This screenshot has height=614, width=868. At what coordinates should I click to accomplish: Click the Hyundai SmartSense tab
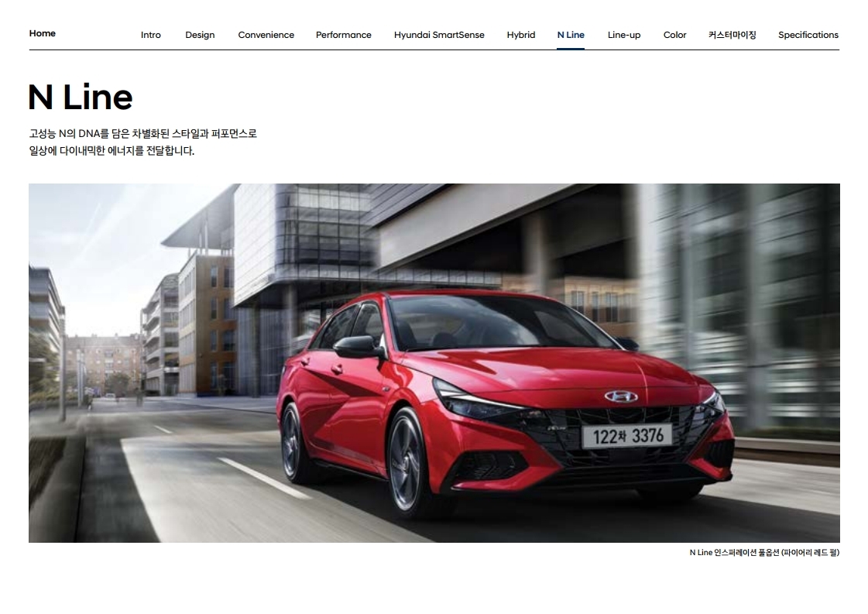tap(439, 35)
